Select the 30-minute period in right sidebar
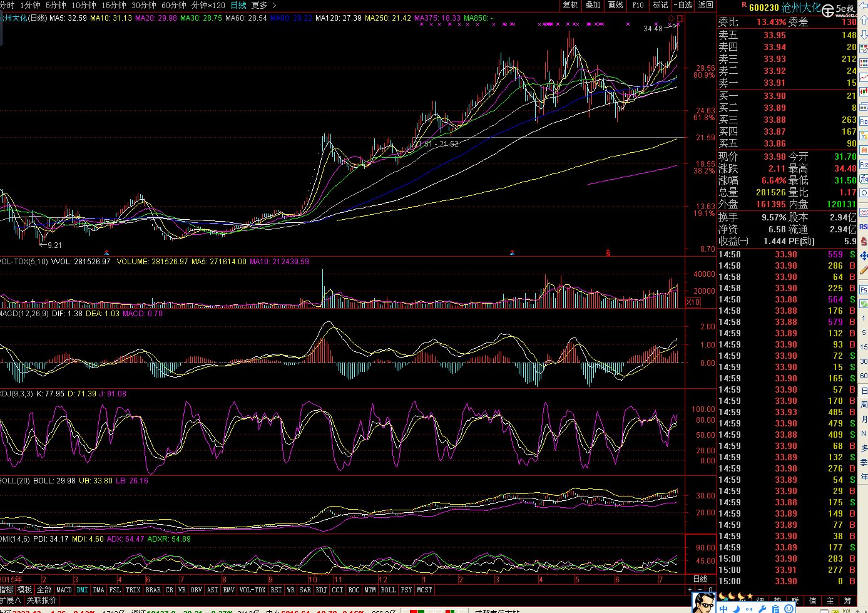 [864, 361]
